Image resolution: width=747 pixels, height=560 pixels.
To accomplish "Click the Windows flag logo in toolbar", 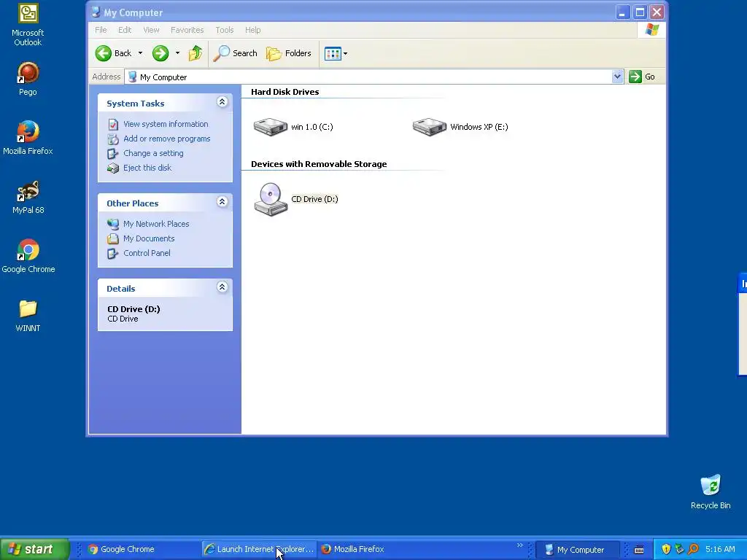I will pos(651,30).
